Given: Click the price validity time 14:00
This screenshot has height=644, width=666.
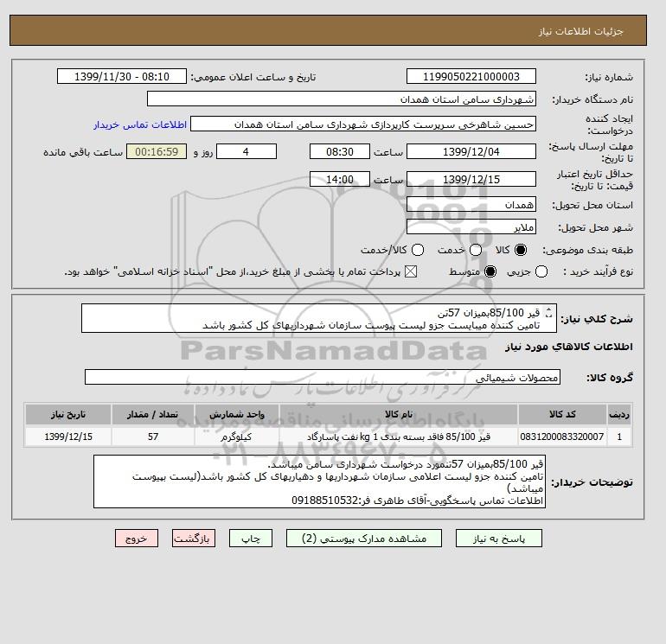Looking at the screenshot, I should [x=340, y=179].
